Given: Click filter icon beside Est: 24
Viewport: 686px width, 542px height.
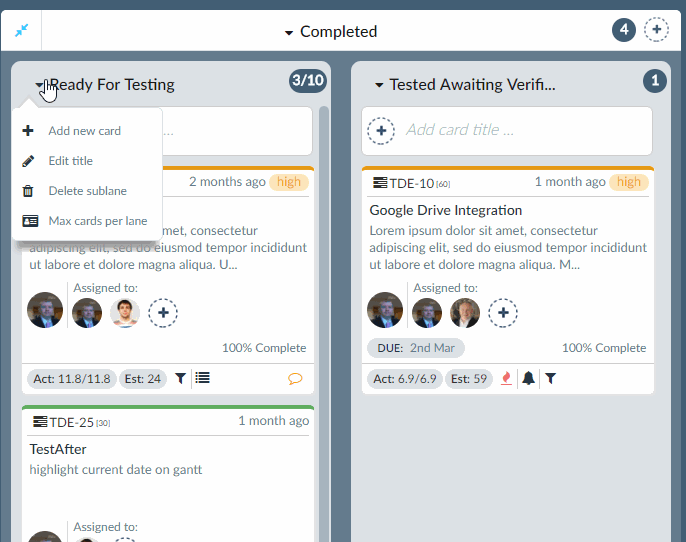Looking at the screenshot, I should [180, 378].
